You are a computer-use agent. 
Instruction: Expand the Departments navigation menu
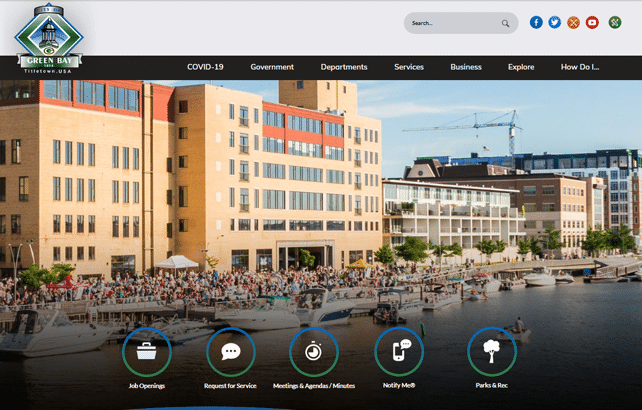[x=344, y=67]
